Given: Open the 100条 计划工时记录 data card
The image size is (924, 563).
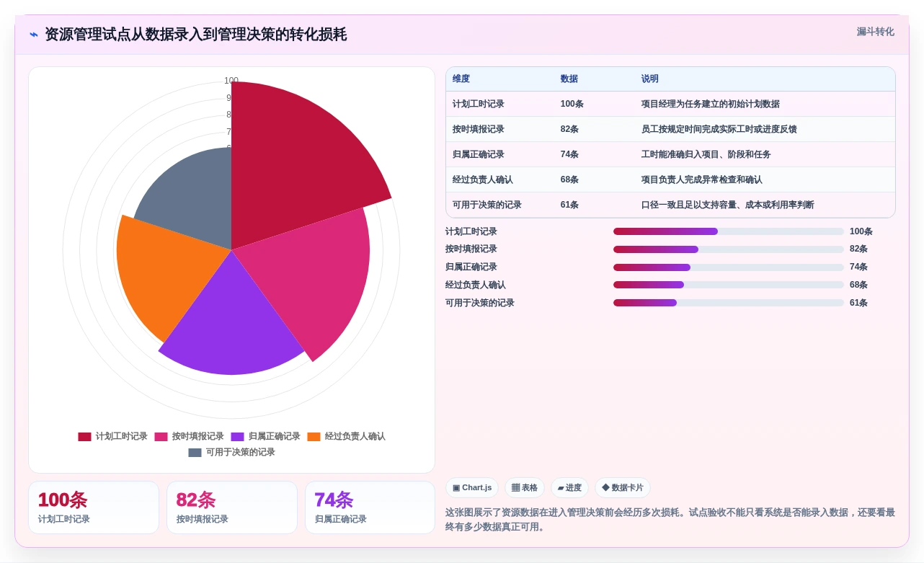Looking at the screenshot, I should [x=94, y=507].
